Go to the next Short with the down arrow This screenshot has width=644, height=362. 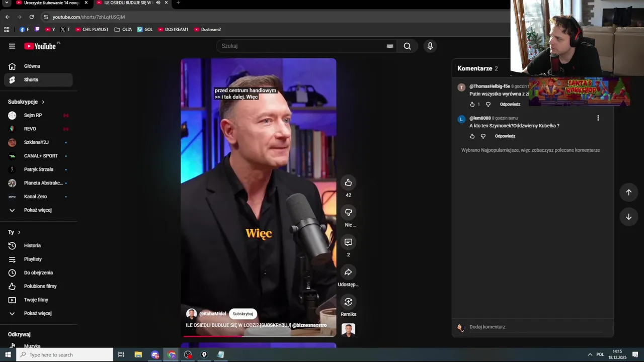628,217
